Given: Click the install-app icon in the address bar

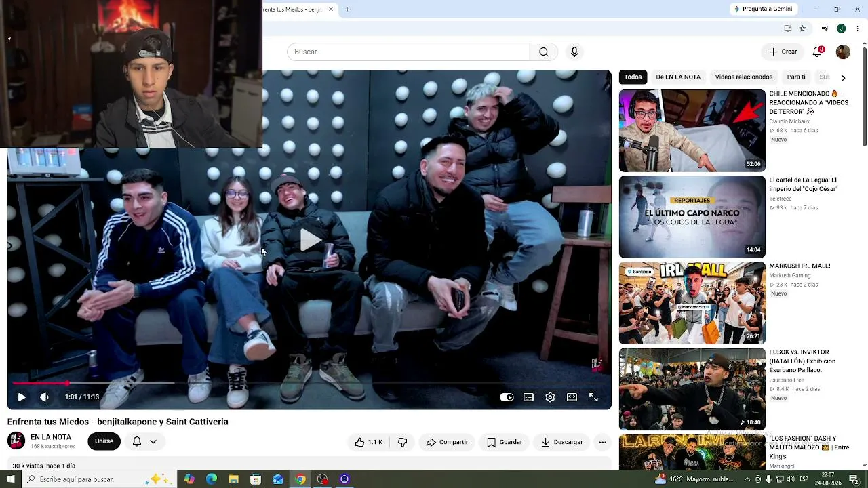Looking at the screenshot, I should (x=787, y=28).
